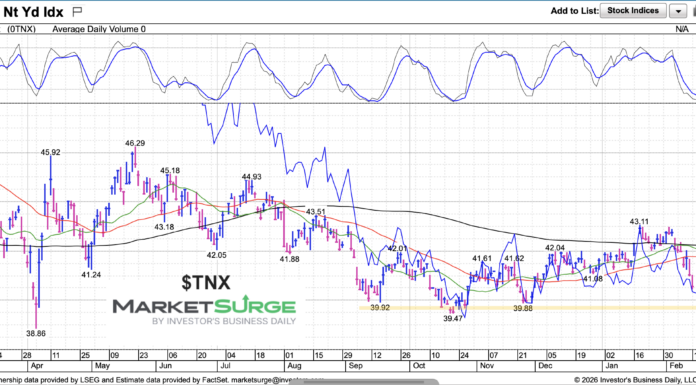696x385 pixels.
Task: Click the (0TNX) ticker symbol text
Action: (21, 29)
